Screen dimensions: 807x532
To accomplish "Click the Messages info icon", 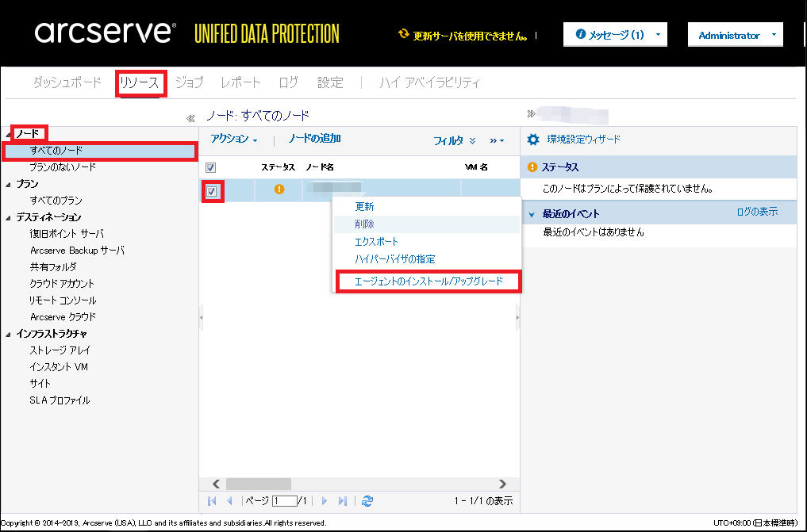I will click(x=581, y=34).
